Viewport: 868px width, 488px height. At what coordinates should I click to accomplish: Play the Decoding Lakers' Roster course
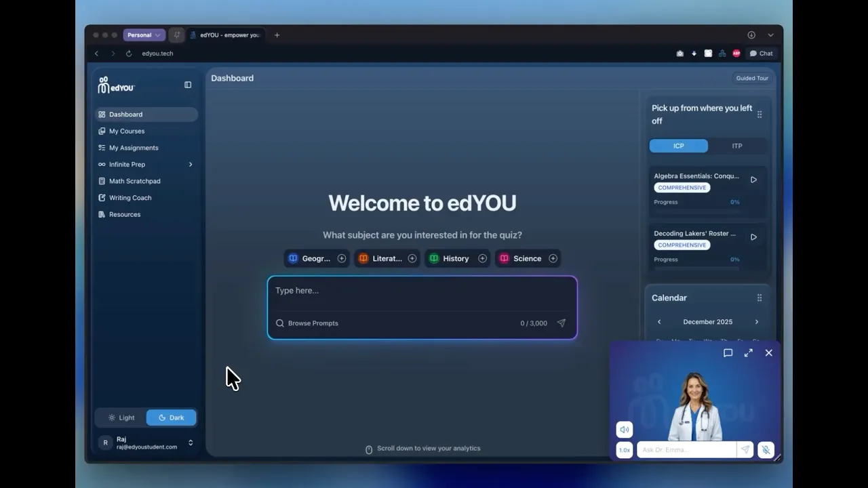(753, 237)
